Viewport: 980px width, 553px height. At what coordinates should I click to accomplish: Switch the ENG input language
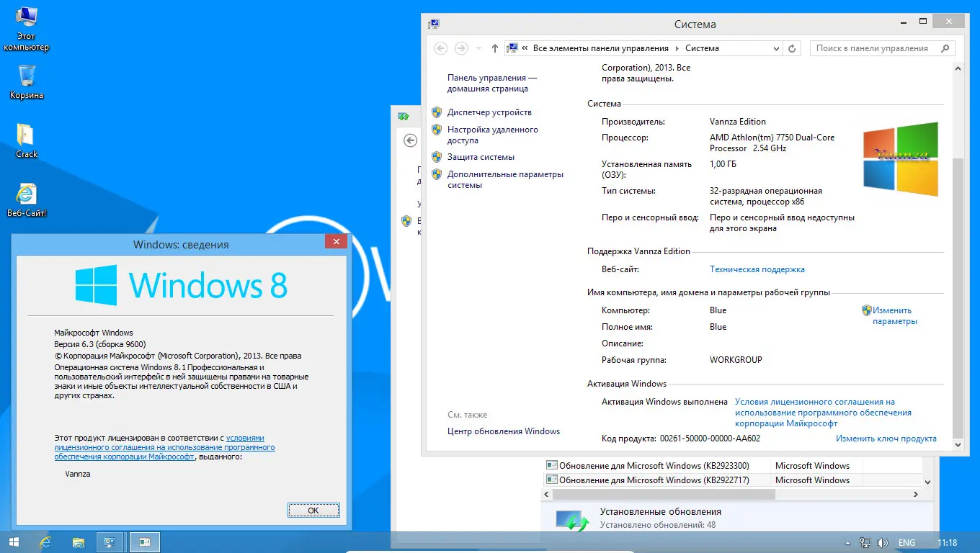pos(906,543)
